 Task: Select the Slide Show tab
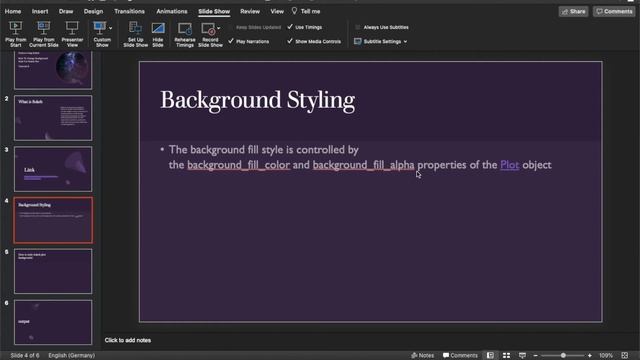tap(214, 11)
